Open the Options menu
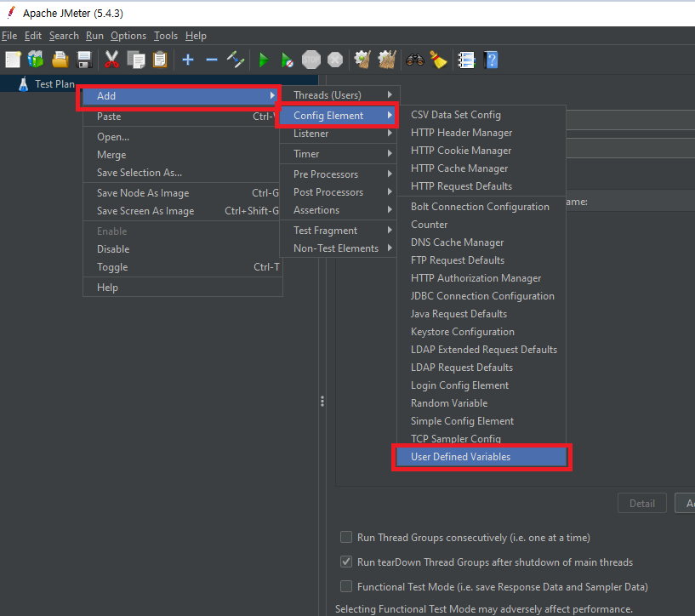 click(128, 36)
